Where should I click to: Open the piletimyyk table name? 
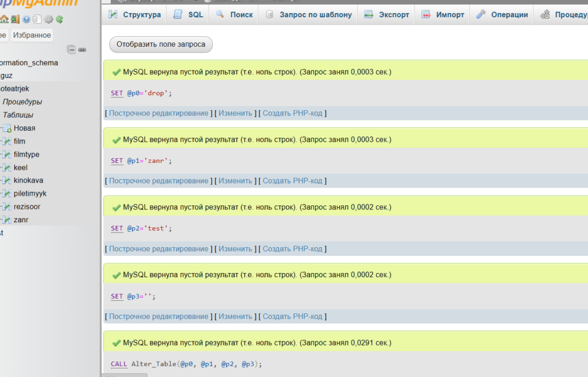(x=30, y=193)
